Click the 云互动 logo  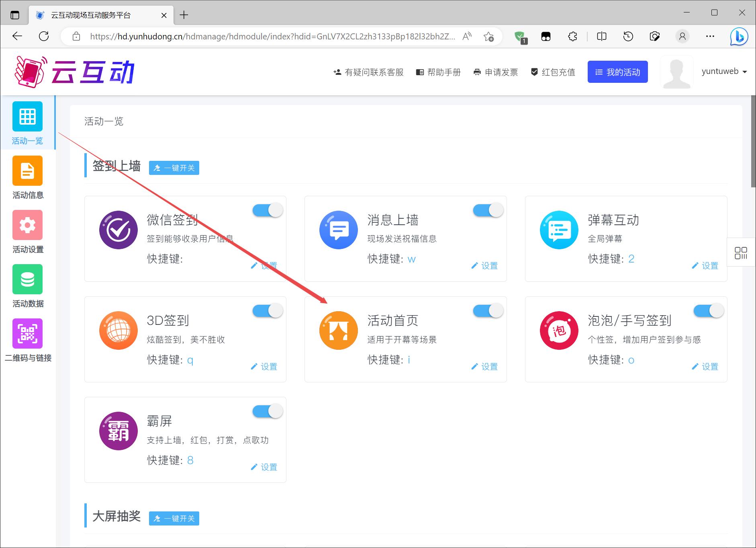click(x=75, y=72)
